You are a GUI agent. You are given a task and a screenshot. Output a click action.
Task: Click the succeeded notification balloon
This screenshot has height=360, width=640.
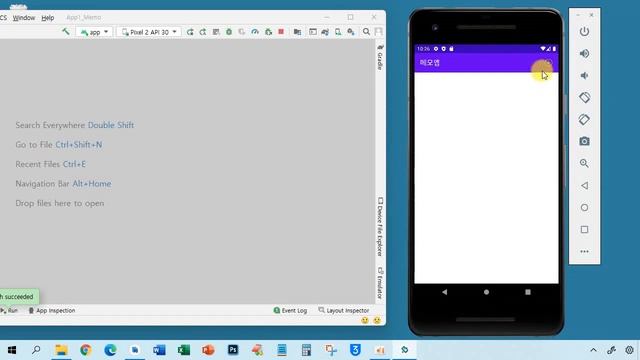(19, 297)
